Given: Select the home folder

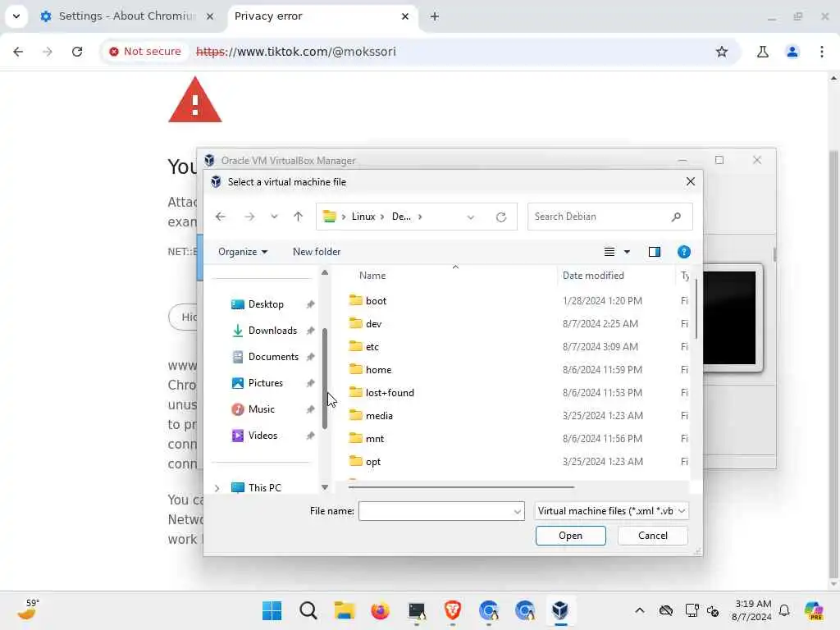Looking at the screenshot, I should (x=378, y=370).
